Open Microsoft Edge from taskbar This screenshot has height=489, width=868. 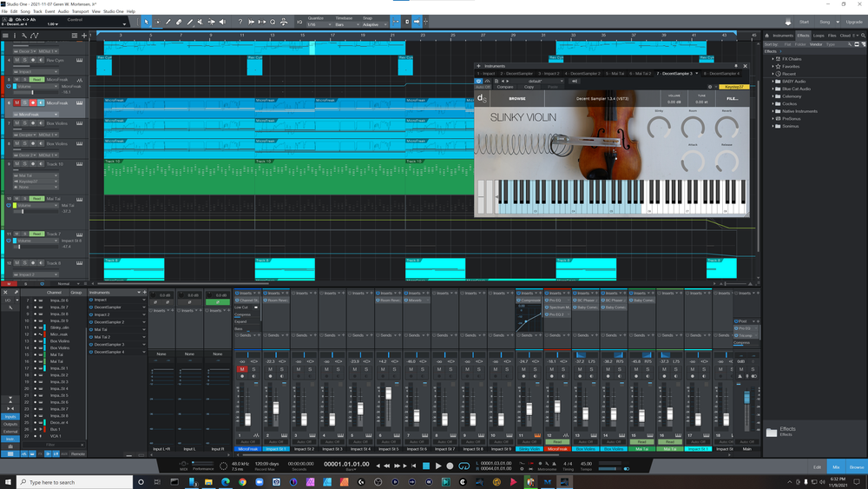(x=226, y=482)
